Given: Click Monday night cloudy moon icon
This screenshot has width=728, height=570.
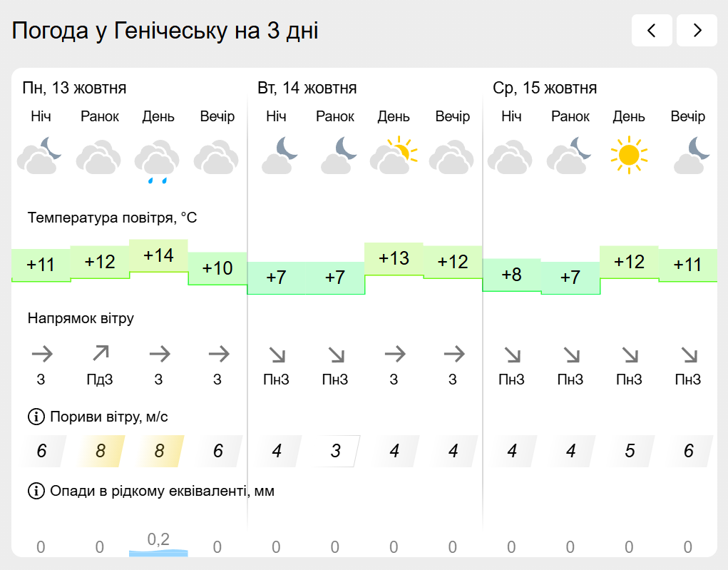Looking at the screenshot, I should click(41, 156).
